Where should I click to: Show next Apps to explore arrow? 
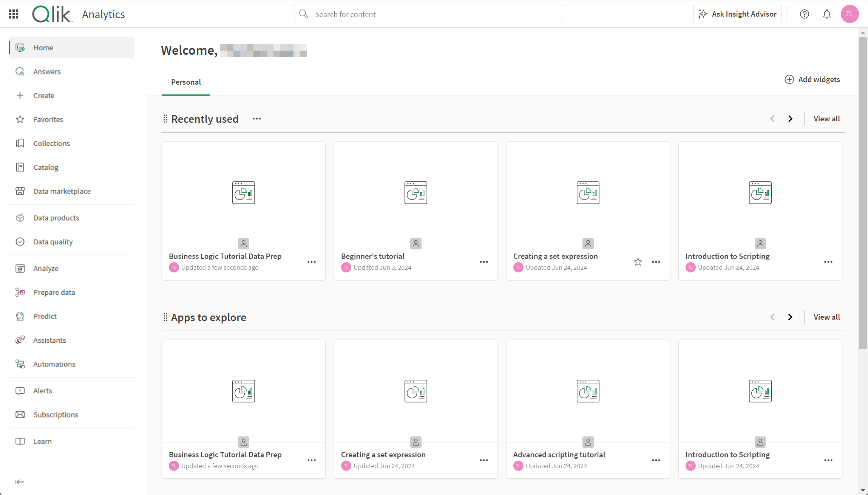[x=790, y=317]
